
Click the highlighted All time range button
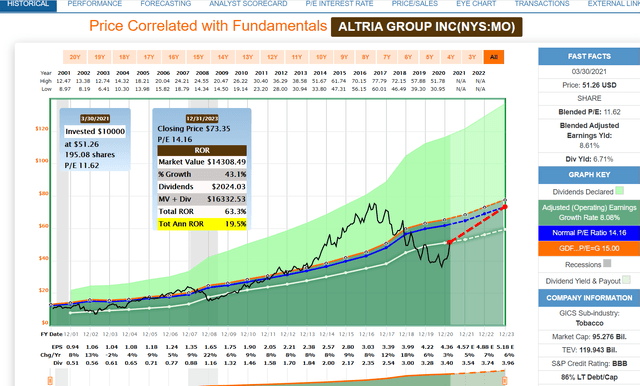point(493,57)
